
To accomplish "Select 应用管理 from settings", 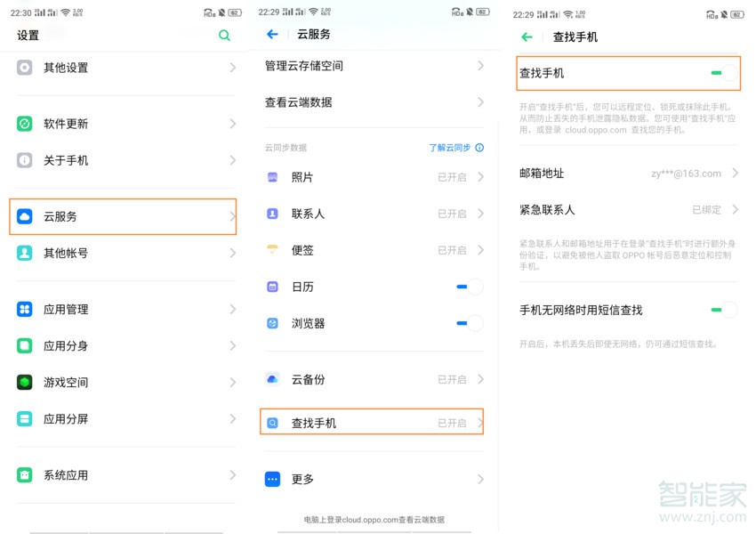I will (x=123, y=309).
